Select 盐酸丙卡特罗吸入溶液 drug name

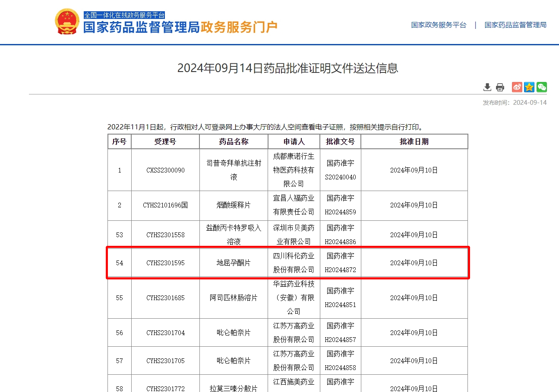(234, 235)
